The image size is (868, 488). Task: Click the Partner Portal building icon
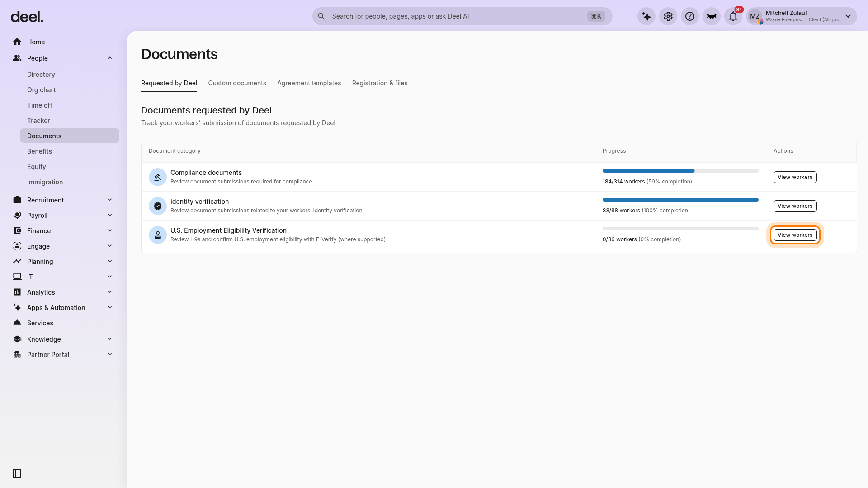[17, 354]
